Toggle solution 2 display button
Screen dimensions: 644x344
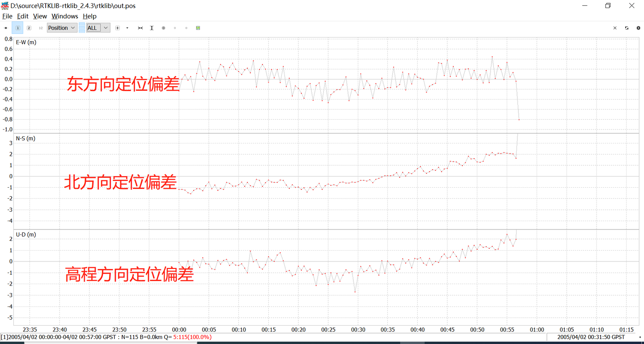point(29,28)
